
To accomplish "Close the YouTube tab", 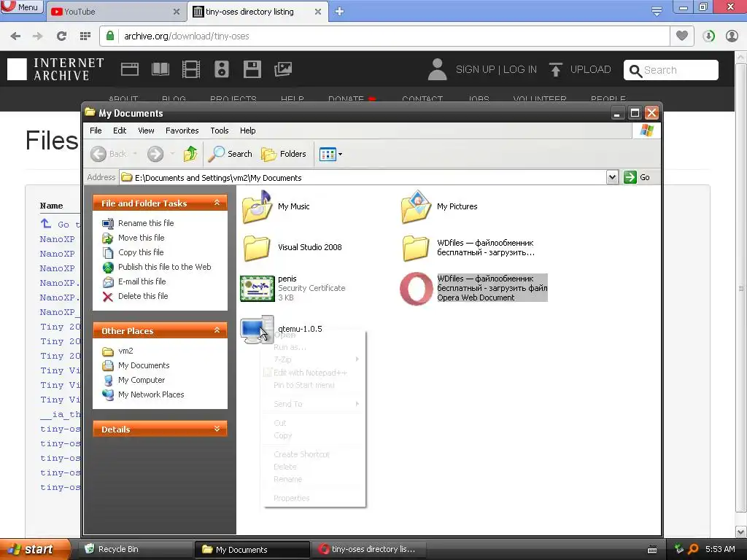I will (x=177, y=12).
